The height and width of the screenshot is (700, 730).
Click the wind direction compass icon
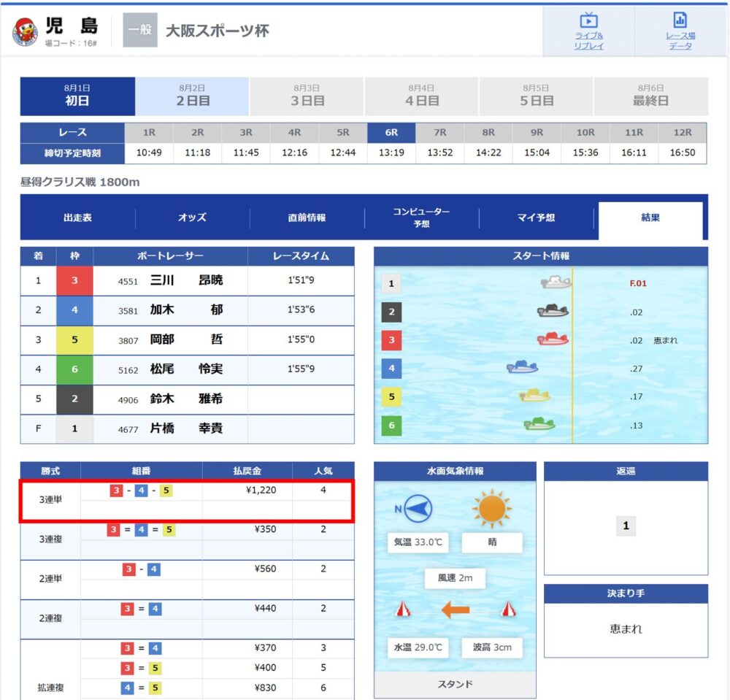click(418, 508)
